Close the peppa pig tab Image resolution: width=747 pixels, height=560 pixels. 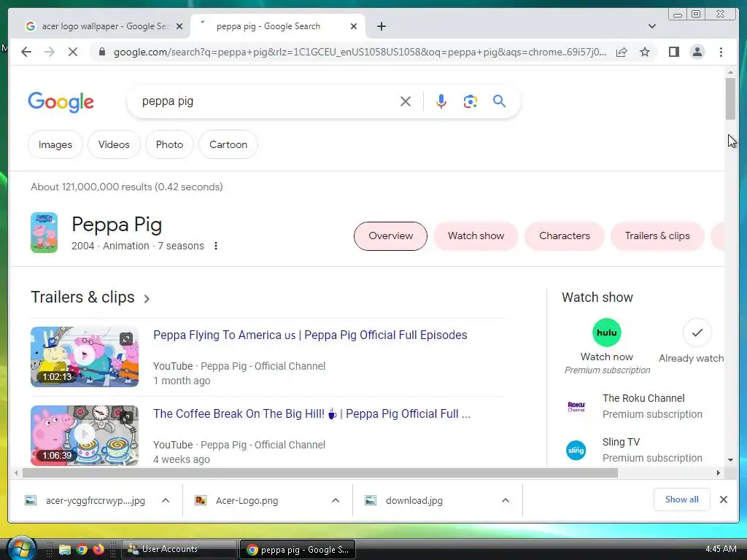tap(354, 26)
